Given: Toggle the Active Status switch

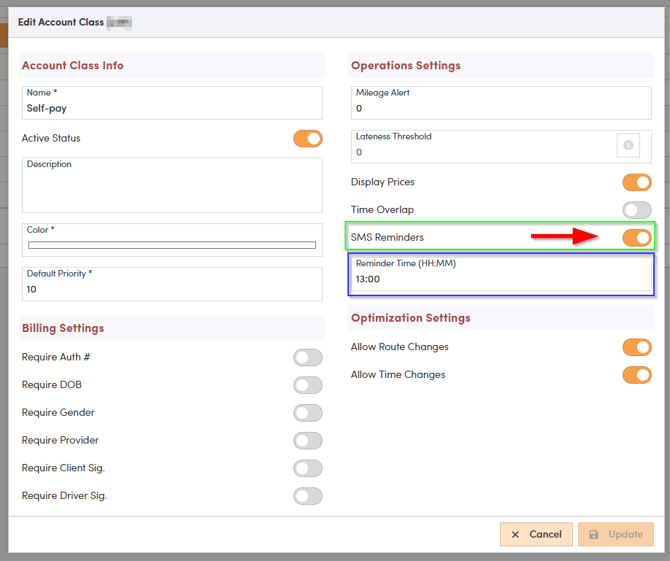Looking at the screenshot, I should click(x=308, y=138).
